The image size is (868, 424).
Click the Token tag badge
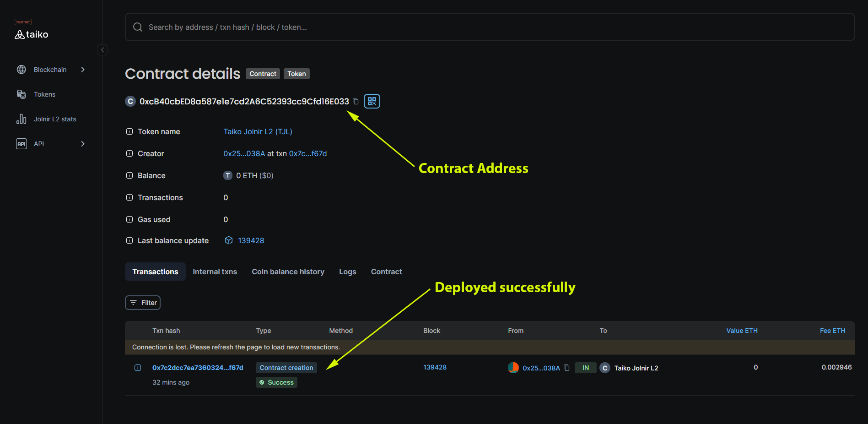click(x=297, y=74)
